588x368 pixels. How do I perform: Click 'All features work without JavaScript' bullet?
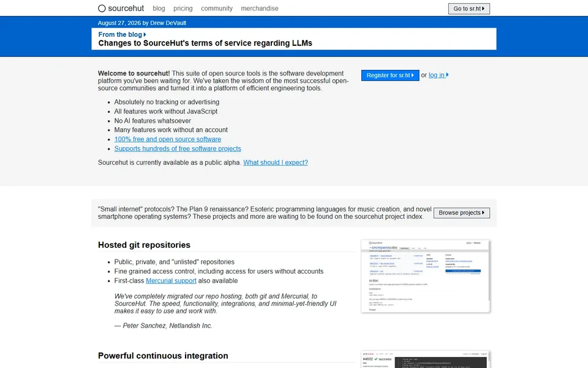click(x=166, y=112)
